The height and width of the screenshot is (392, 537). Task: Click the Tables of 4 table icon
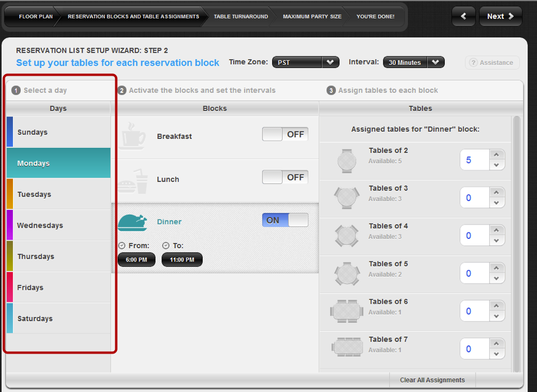(x=347, y=236)
